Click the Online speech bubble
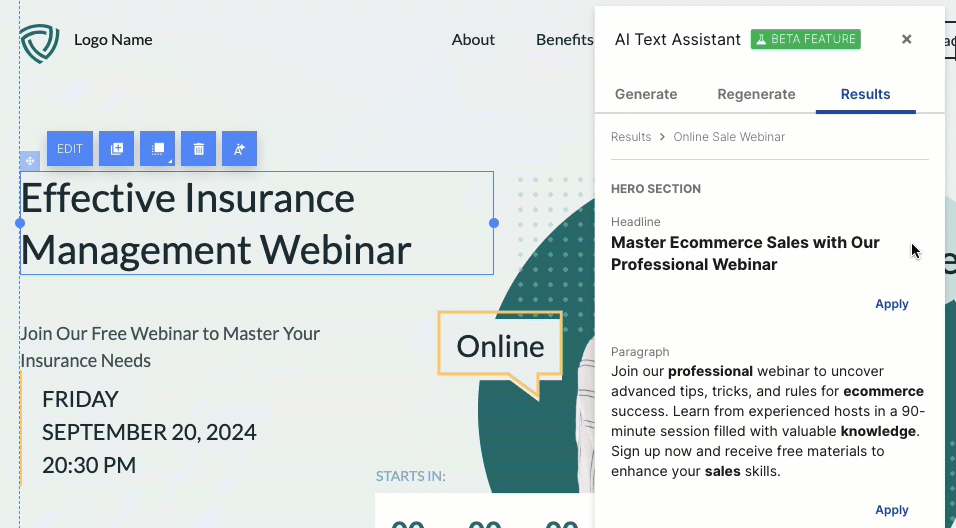Image resolution: width=956 pixels, height=528 pixels. coord(500,346)
